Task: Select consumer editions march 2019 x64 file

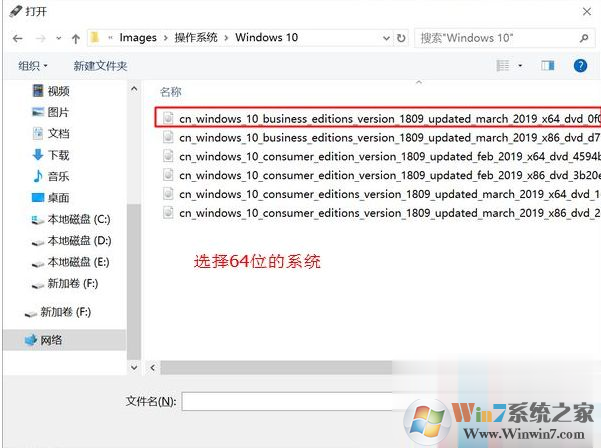Action: (x=381, y=194)
